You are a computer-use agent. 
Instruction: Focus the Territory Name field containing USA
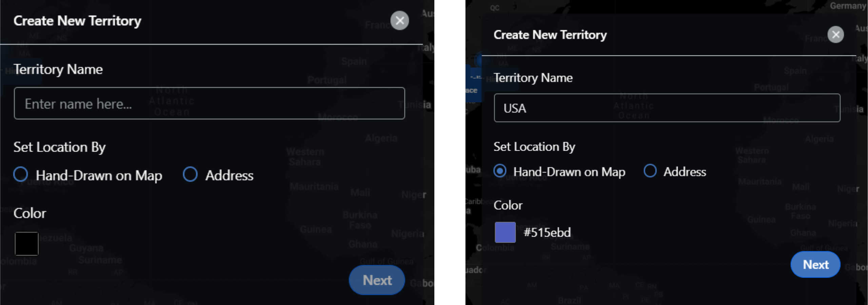click(x=667, y=108)
